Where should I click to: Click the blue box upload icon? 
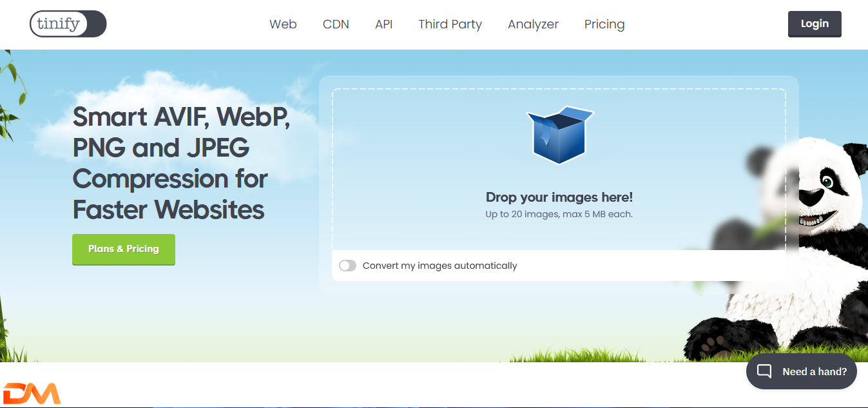(559, 135)
